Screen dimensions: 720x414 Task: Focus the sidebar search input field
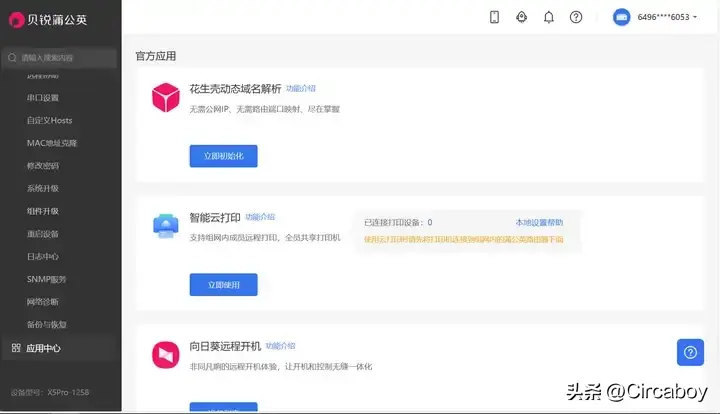[x=59, y=58]
